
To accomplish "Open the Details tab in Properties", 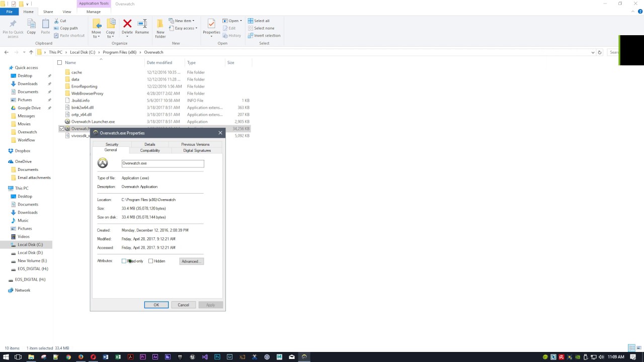I will pos(149,144).
